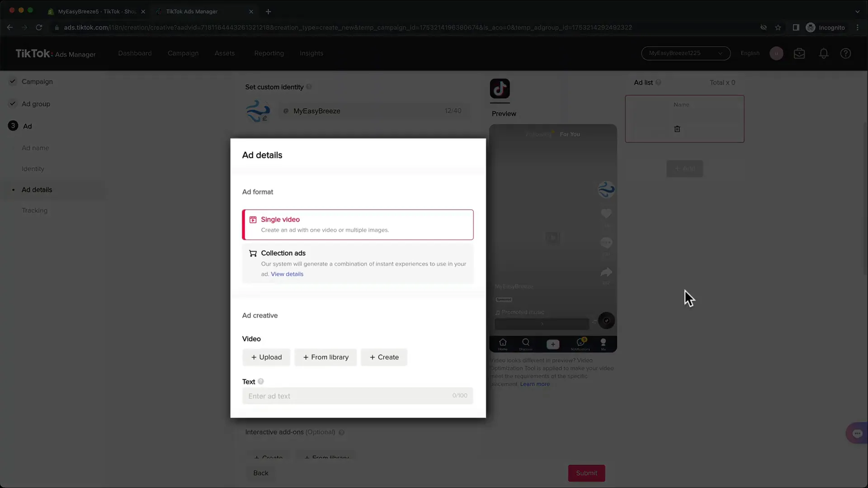Open the Assets menu
The image size is (868, 488).
pos(225,53)
